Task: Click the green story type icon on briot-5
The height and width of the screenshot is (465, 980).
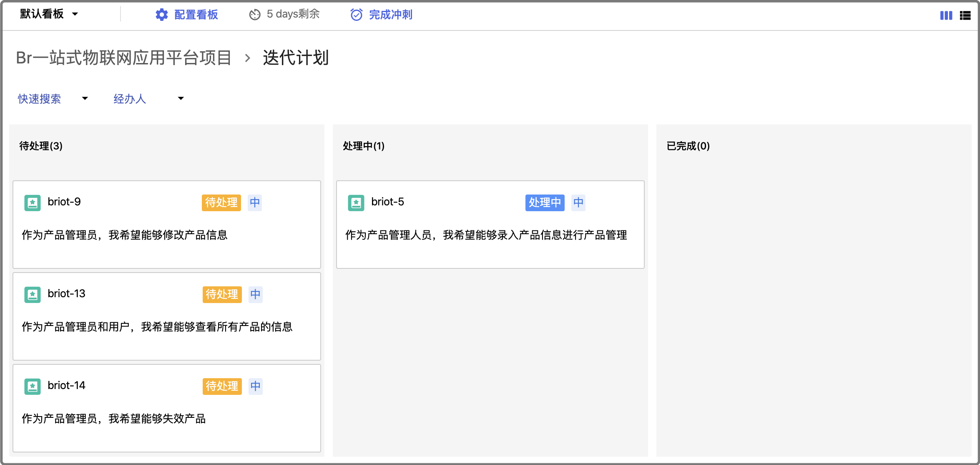Action: point(356,203)
